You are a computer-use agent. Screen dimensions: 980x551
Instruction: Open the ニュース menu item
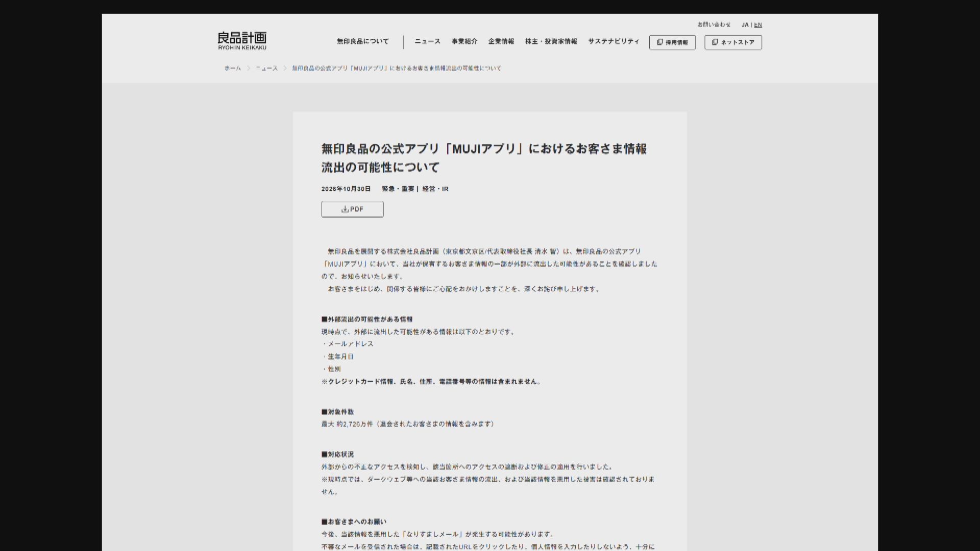(x=427, y=41)
